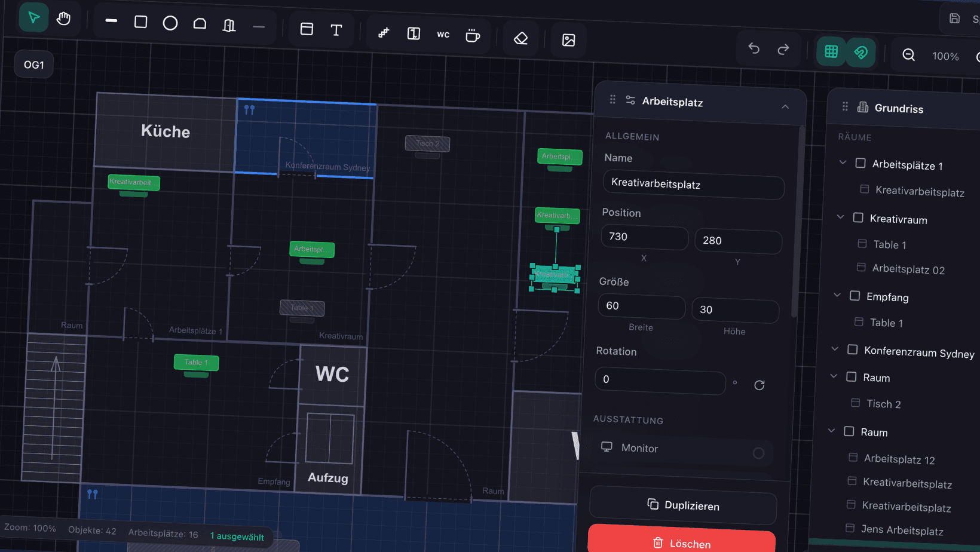Choose the circle shape tool
The width and height of the screenshot is (980, 552).
170,23
